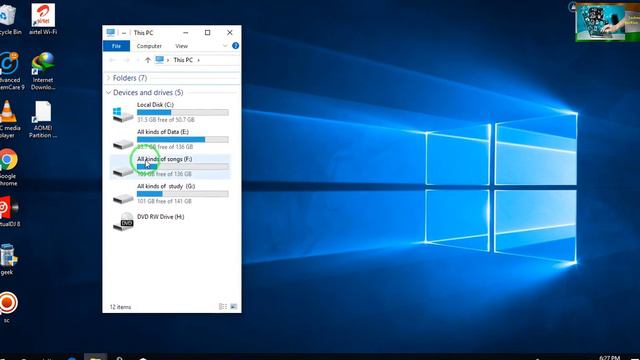640x360 pixels.
Task: Open the Computer ribbon tab
Action: (149, 46)
